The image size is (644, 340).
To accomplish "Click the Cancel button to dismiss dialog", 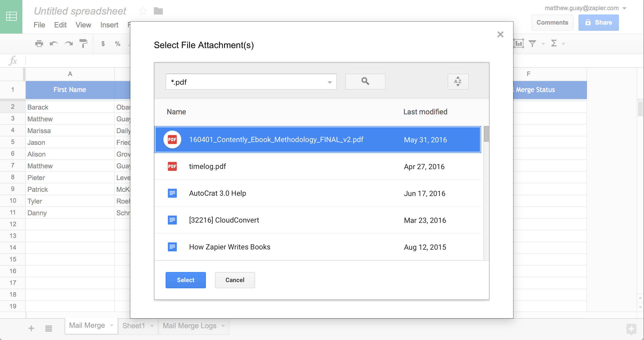I will click(x=234, y=280).
